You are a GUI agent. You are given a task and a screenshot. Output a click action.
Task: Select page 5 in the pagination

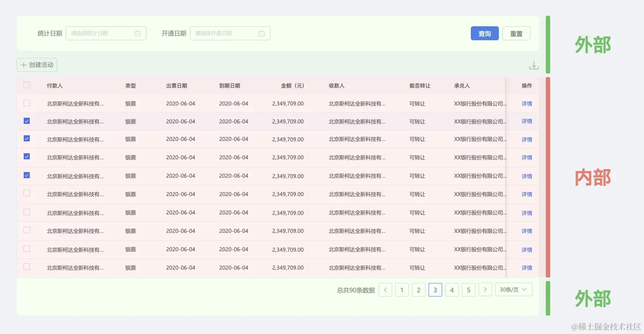469,289
